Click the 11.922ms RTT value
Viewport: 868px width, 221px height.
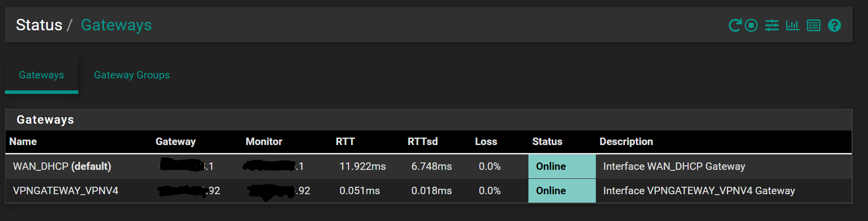tap(362, 166)
